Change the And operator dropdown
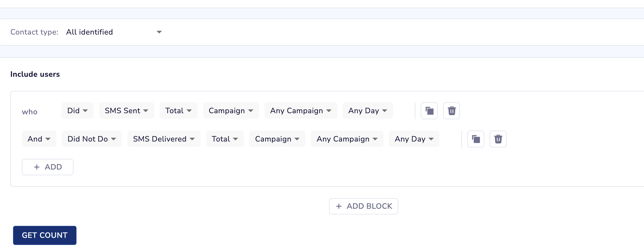The image size is (644, 252). click(x=39, y=139)
